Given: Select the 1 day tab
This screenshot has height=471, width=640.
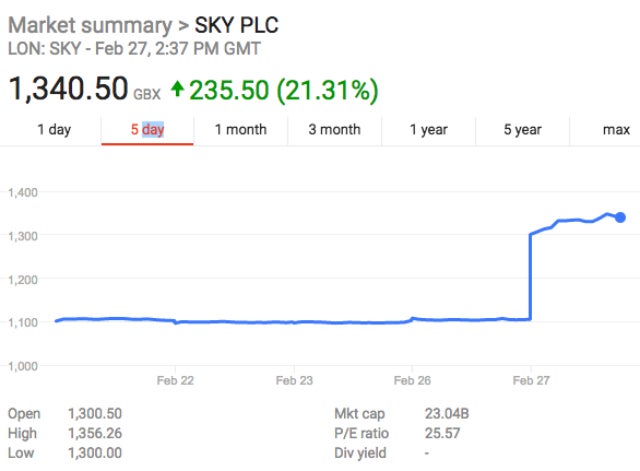Looking at the screenshot, I should click(x=54, y=130).
